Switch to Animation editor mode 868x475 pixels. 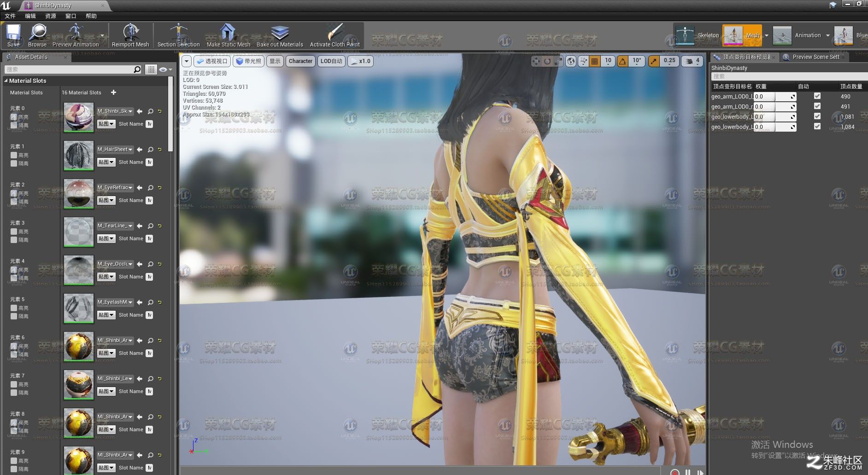click(798, 35)
